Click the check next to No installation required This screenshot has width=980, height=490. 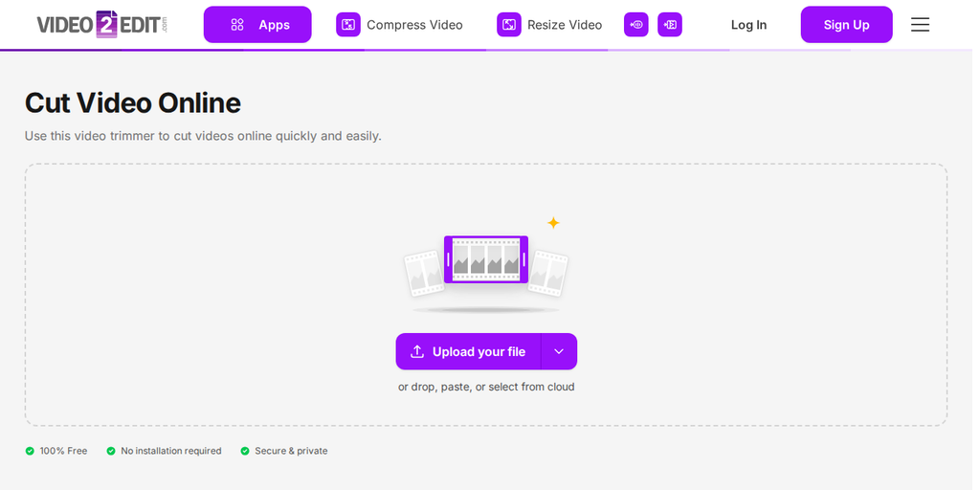tap(111, 451)
